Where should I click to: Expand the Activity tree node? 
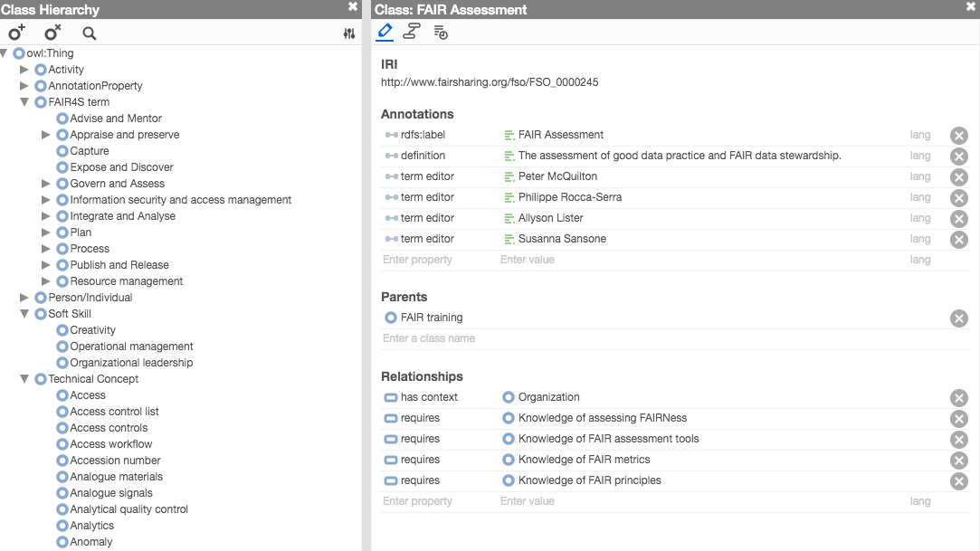click(24, 70)
